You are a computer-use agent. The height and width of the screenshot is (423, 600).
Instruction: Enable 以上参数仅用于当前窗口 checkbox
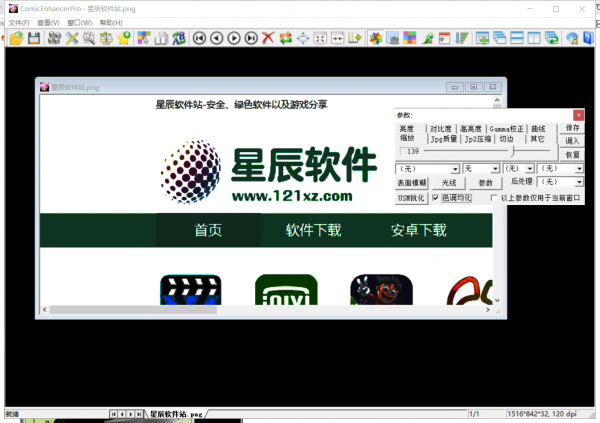494,198
